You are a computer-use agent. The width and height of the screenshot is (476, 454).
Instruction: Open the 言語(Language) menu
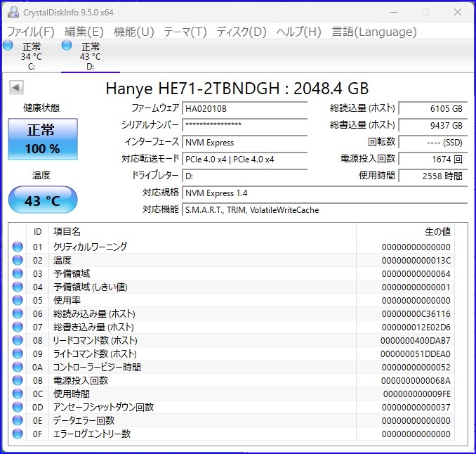(374, 32)
